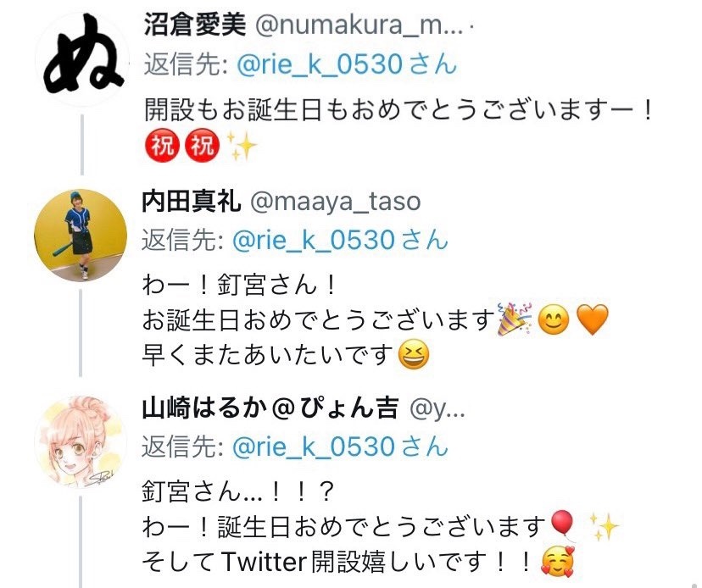Image resolution: width=702 pixels, height=588 pixels.
Task: Click the @numakura_m... handle
Action: (x=359, y=25)
